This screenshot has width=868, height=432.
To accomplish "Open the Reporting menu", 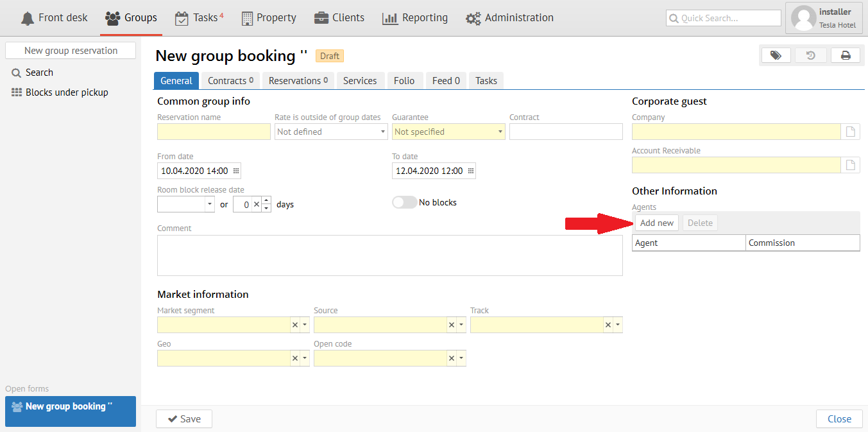I will (x=415, y=18).
